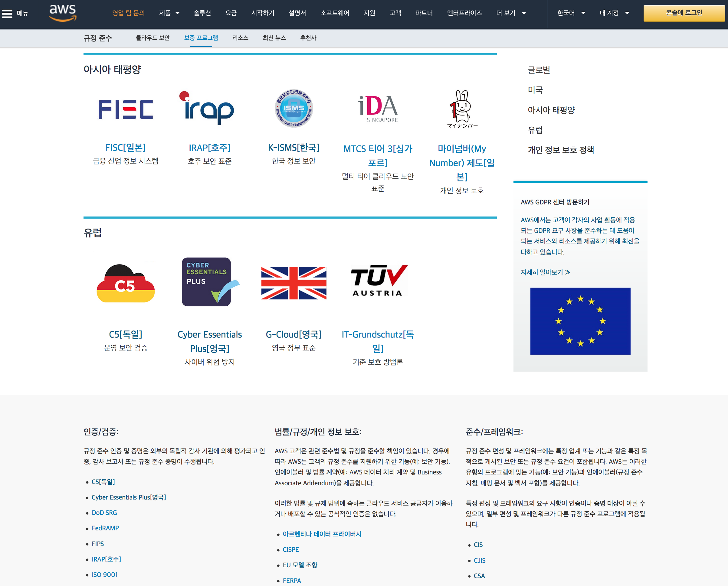Click the irap logo image
The width and height of the screenshot is (728, 586).
pyautogui.click(x=206, y=108)
